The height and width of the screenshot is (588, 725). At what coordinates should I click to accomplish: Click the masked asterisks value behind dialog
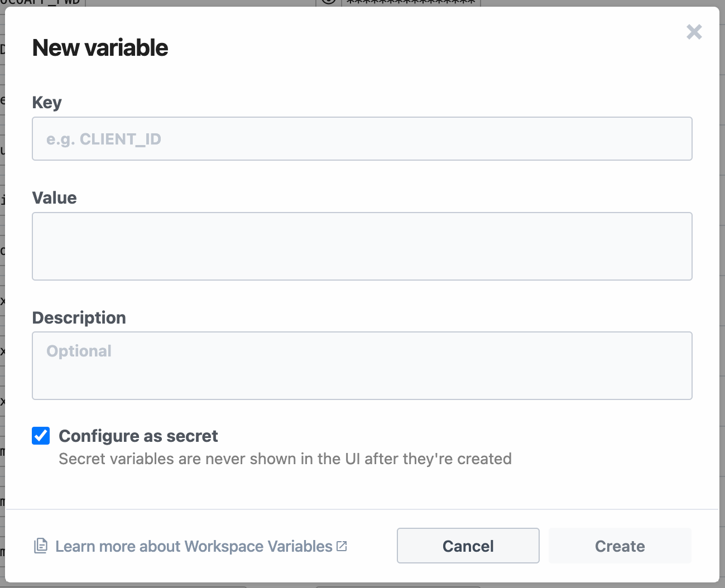click(411, 2)
